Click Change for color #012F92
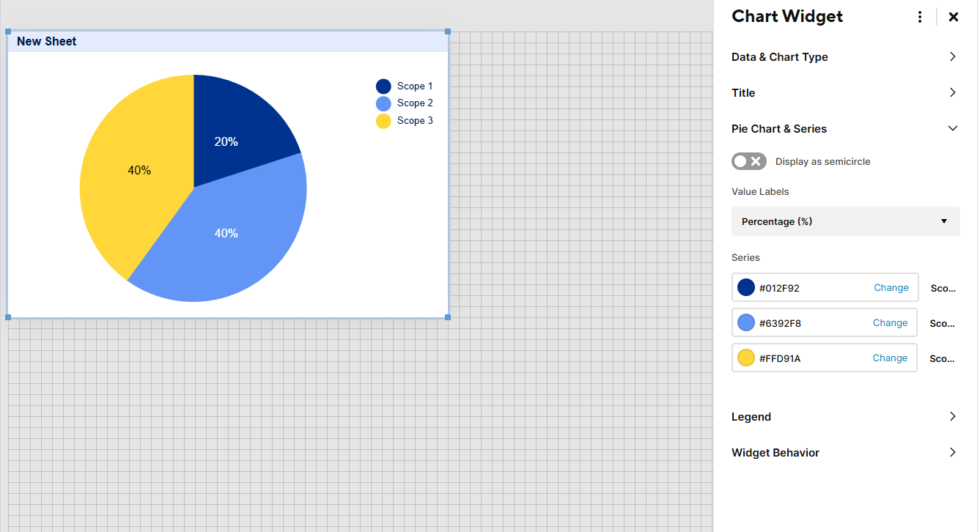980x532 pixels. tap(891, 288)
